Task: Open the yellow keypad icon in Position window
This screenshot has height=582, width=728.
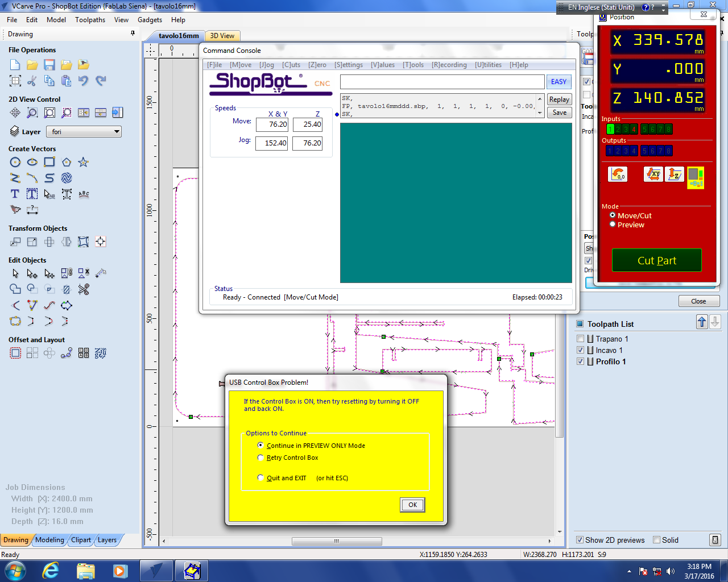Action: (x=696, y=177)
